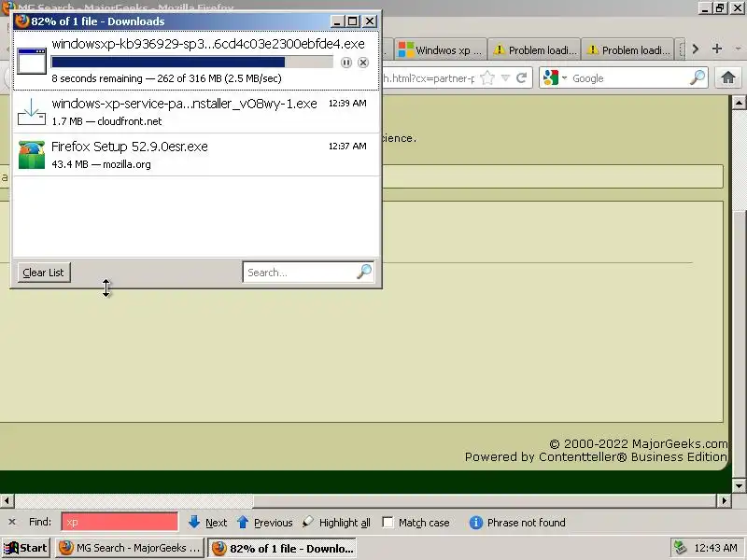Click the 1.7 MB — cloudfront.net text
The width and height of the screenshot is (747, 560).
point(106,121)
